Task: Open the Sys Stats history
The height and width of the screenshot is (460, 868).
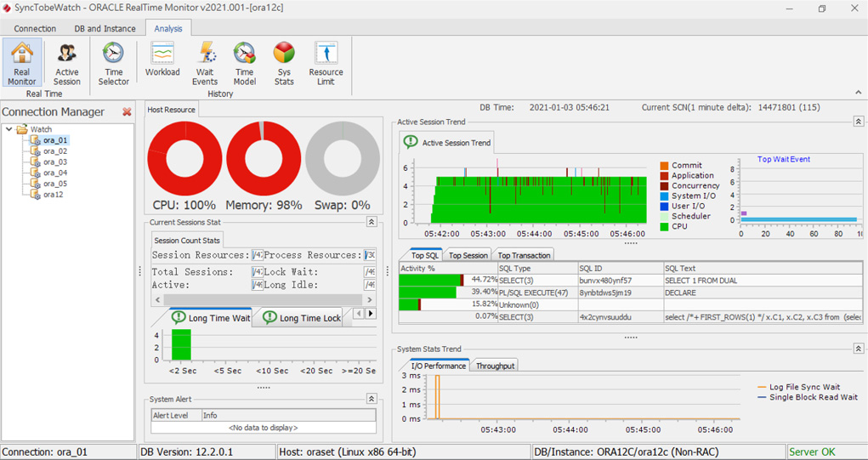Action: click(284, 63)
